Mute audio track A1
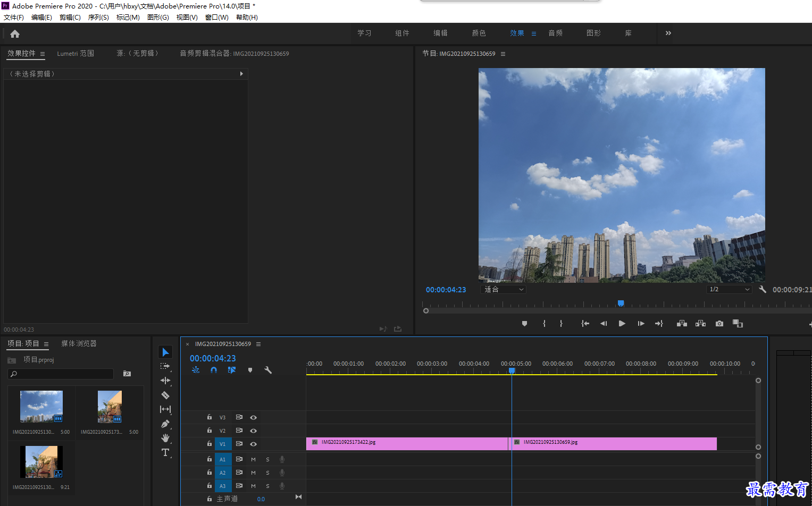 (x=253, y=459)
